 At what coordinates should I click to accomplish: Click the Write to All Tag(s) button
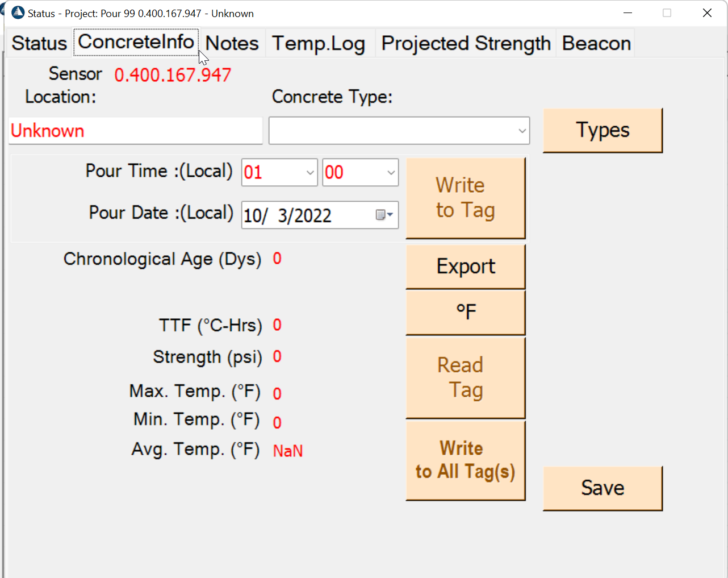pos(466,460)
